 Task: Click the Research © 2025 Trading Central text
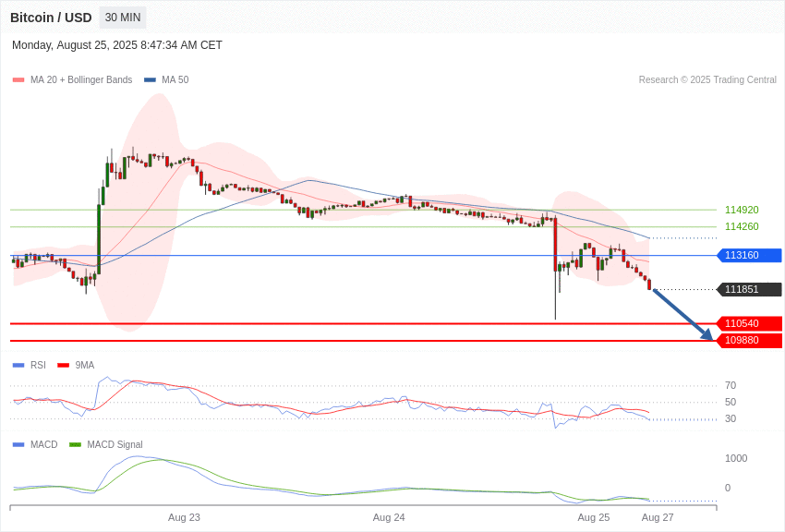(707, 80)
